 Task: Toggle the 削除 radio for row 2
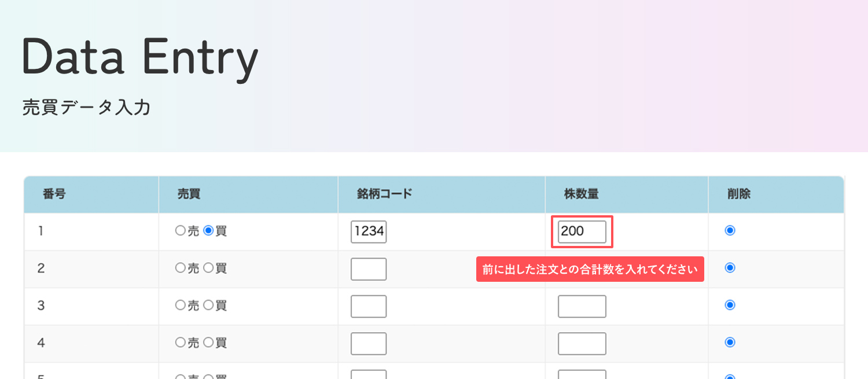[x=730, y=268]
